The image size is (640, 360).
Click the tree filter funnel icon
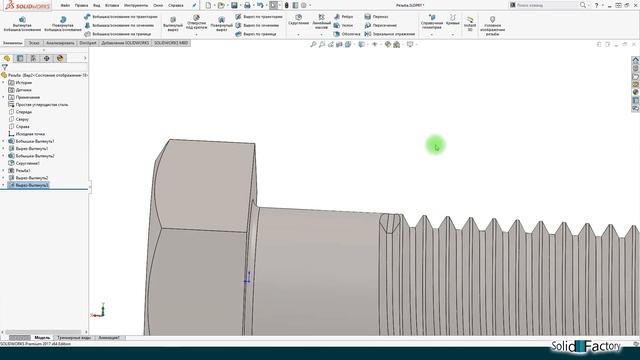[4, 67]
